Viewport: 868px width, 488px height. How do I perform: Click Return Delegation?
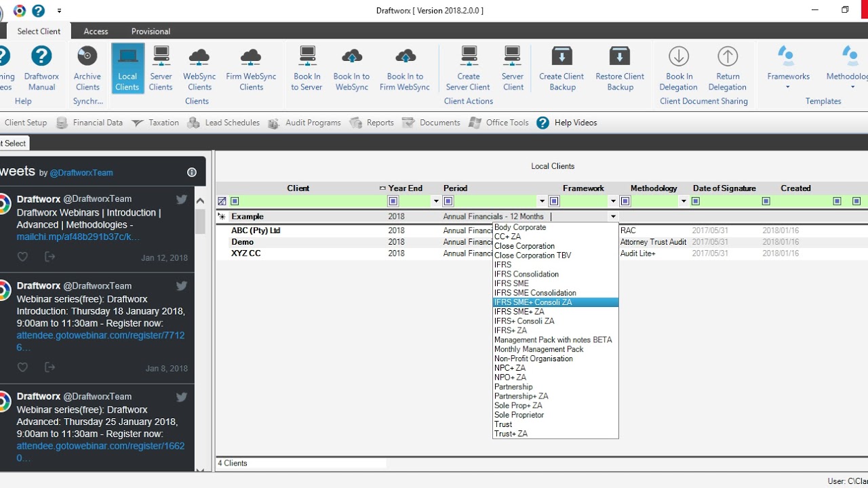(728, 68)
